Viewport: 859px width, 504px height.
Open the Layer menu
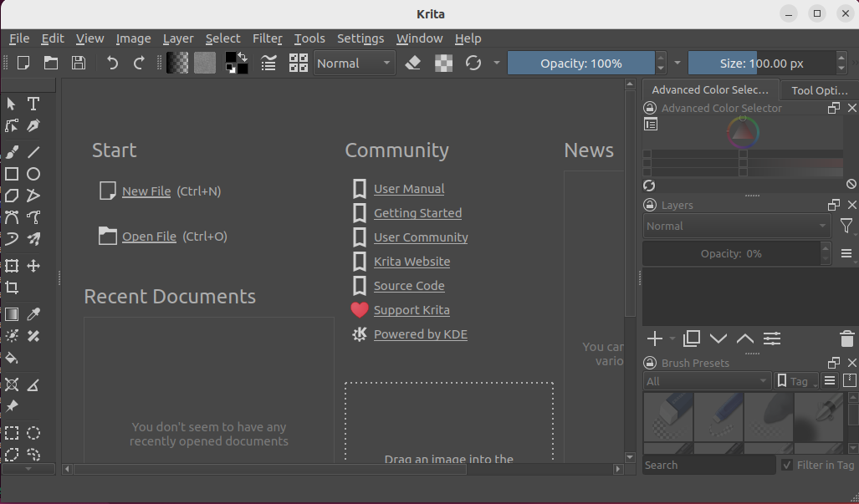click(178, 38)
